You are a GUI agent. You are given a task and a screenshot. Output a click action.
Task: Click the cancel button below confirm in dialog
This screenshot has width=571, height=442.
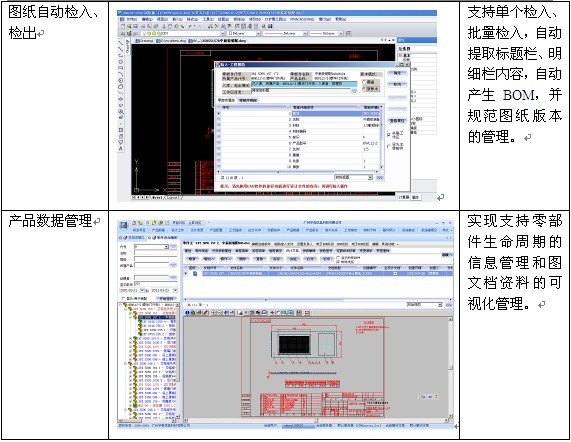397,84
